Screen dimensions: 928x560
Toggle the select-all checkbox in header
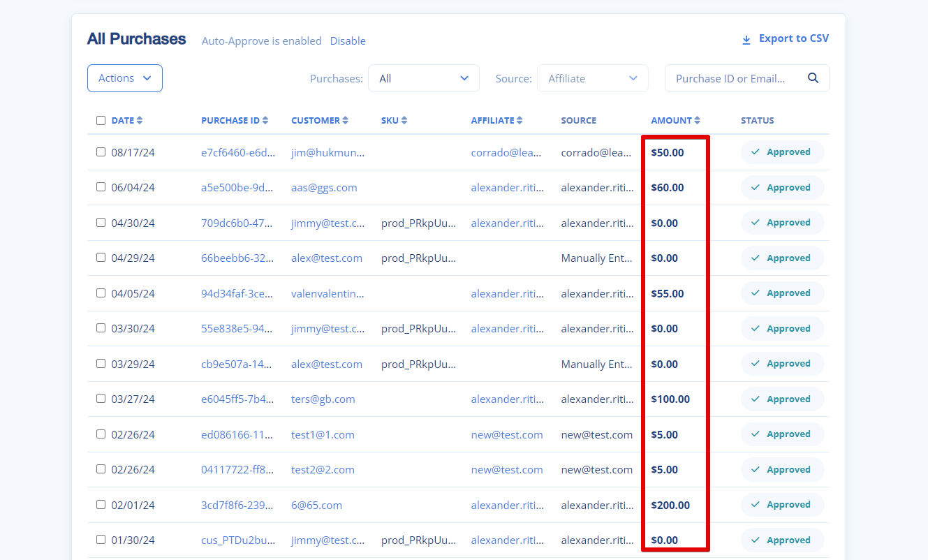coord(101,120)
